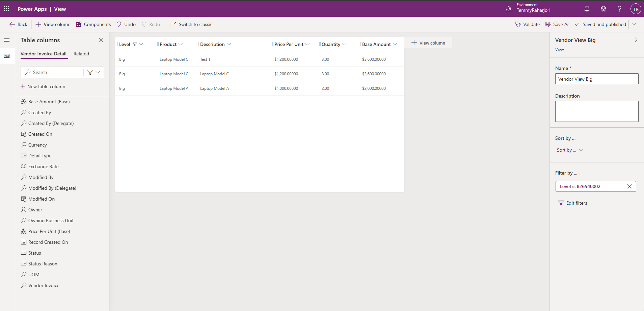Click Save As
Image resolution: width=644 pixels, height=311 pixels.
click(557, 24)
